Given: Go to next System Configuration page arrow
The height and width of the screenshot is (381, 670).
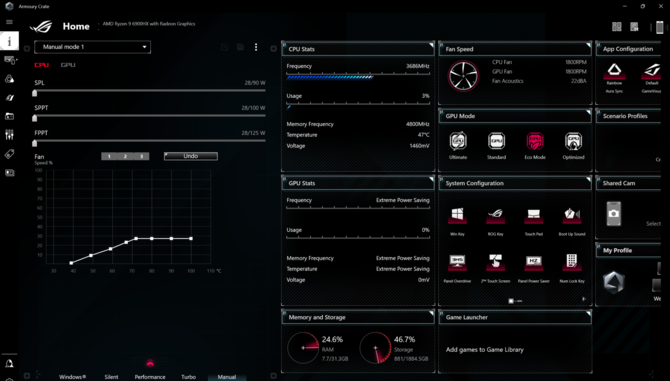Looking at the screenshot, I should point(584,299).
